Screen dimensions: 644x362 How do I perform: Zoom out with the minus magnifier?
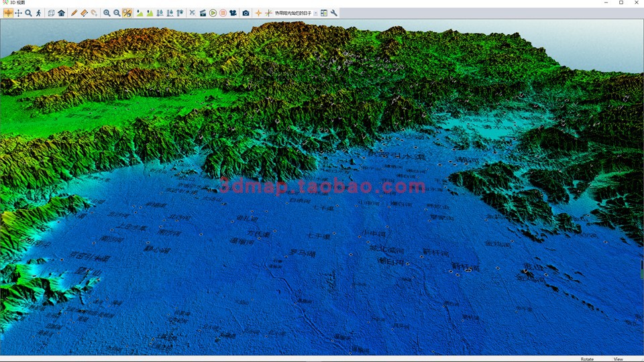click(117, 13)
